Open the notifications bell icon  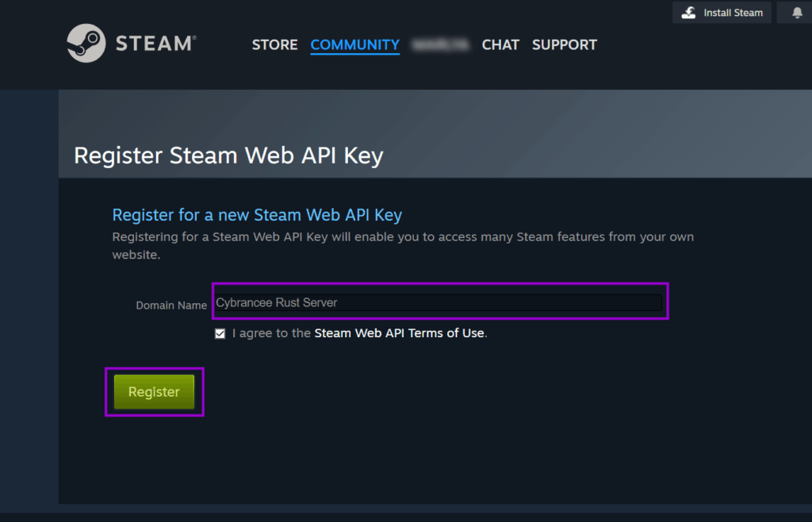[797, 13]
